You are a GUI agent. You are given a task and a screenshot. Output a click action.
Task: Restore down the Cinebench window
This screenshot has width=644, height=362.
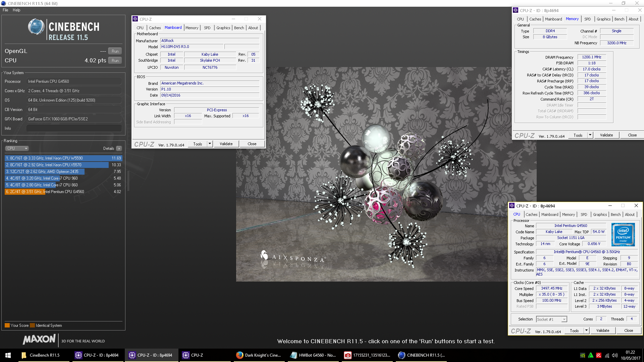tap(623, 3)
